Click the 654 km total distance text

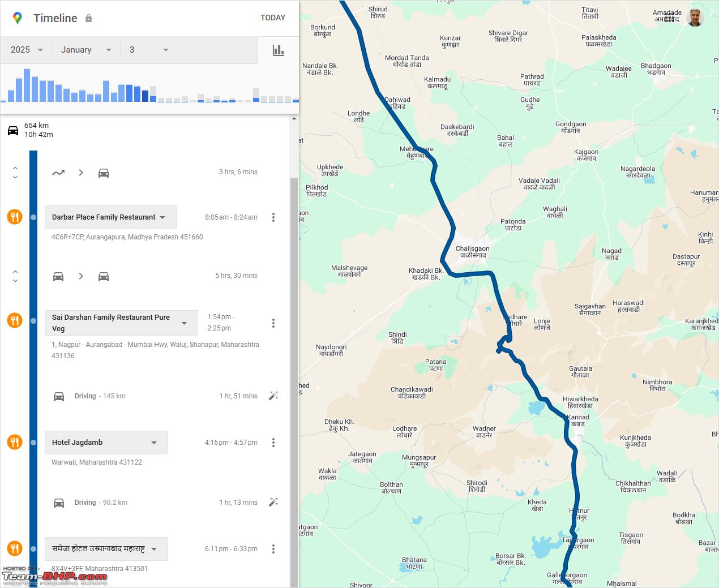pos(36,126)
